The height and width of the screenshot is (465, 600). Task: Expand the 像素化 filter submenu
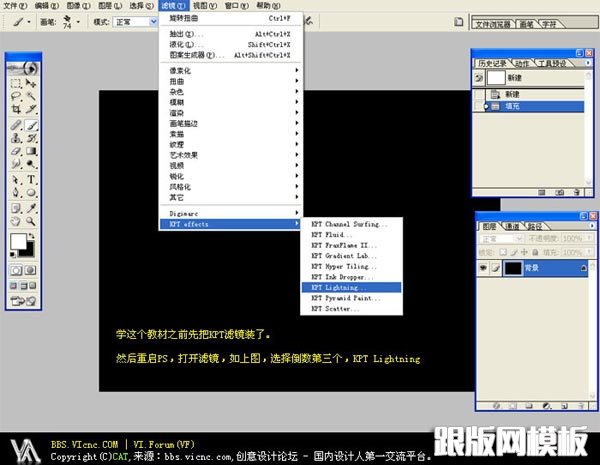[x=231, y=70]
